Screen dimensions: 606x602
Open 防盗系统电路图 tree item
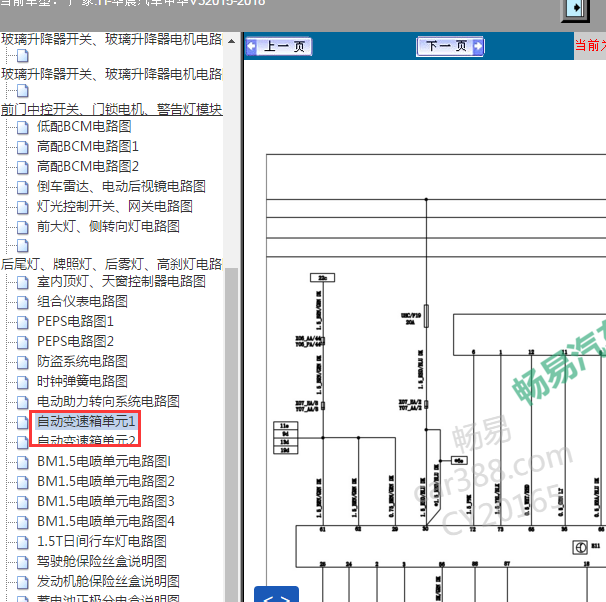82,362
